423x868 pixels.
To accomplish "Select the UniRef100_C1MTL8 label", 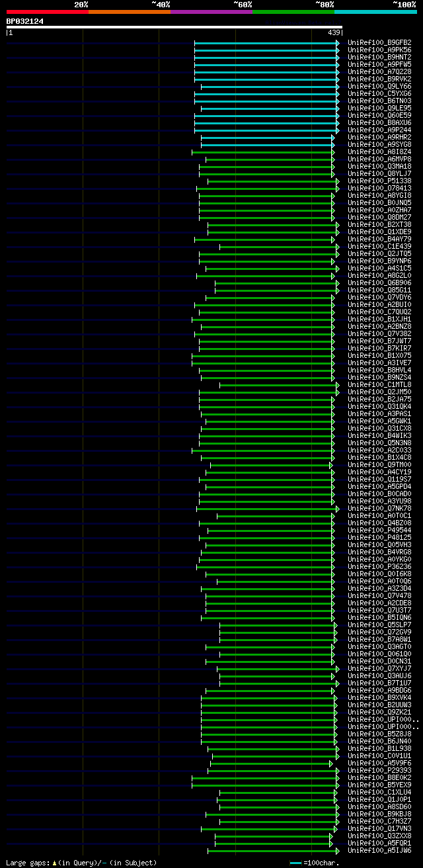I will tap(379, 385).
